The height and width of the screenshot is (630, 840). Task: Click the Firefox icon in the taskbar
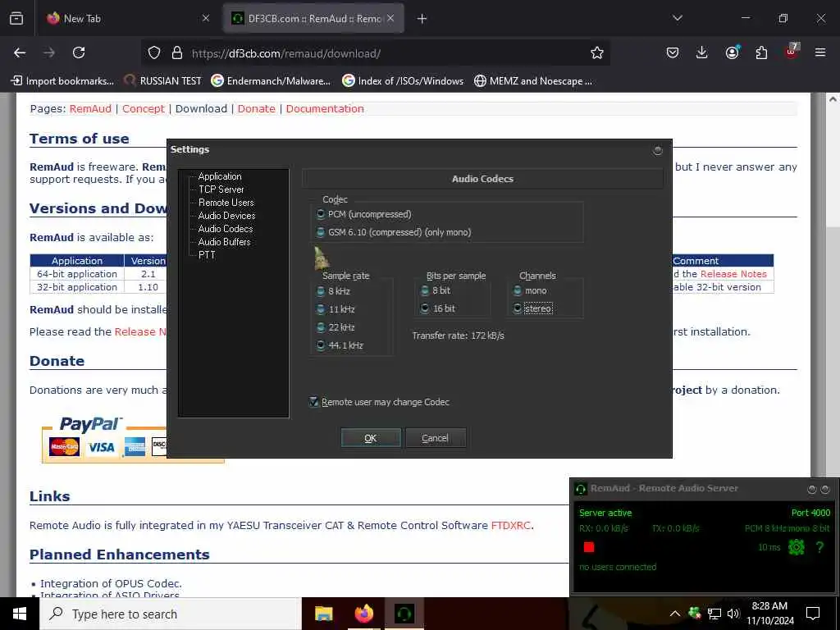(x=363, y=614)
